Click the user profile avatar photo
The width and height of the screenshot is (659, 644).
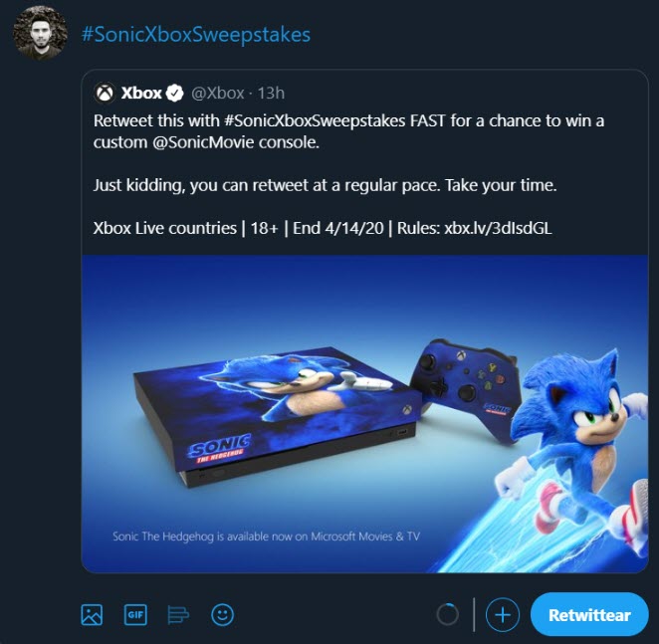point(40,33)
